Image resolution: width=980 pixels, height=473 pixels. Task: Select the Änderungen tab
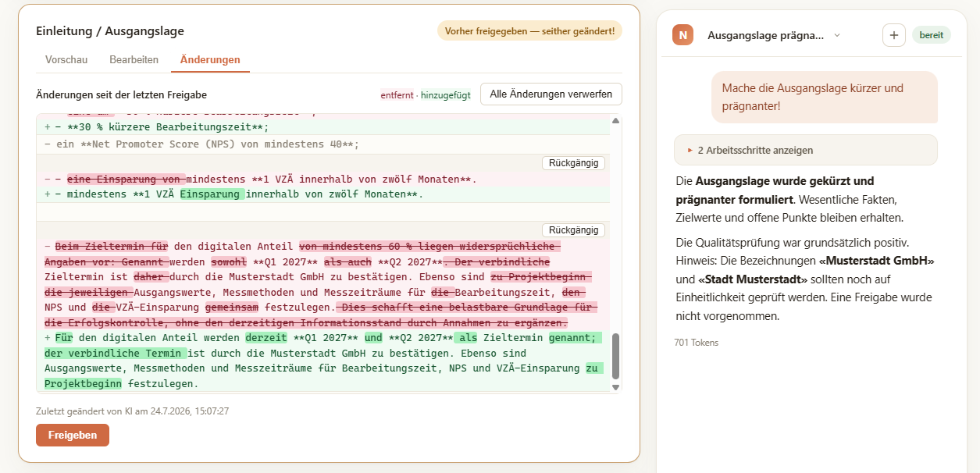[x=210, y=59]
